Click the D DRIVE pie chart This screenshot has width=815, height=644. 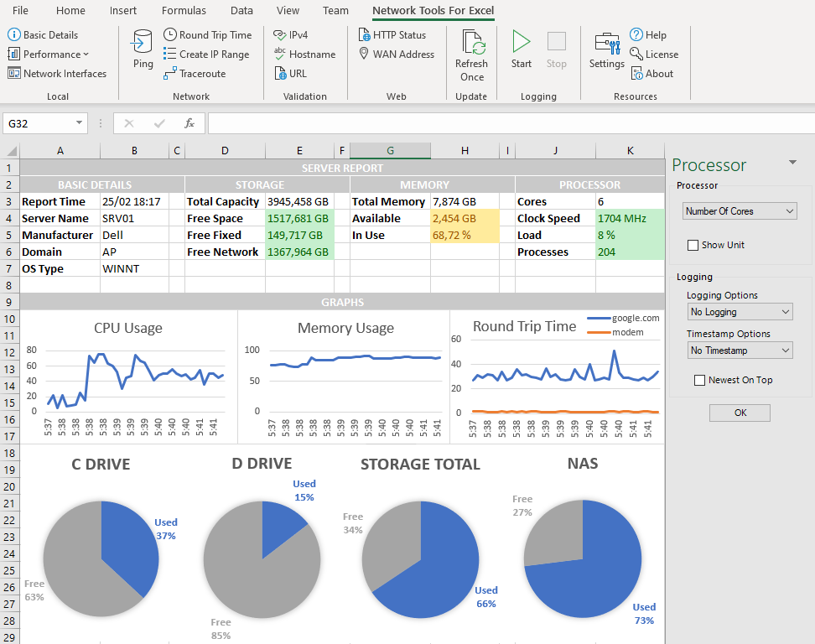click(262, 560)
